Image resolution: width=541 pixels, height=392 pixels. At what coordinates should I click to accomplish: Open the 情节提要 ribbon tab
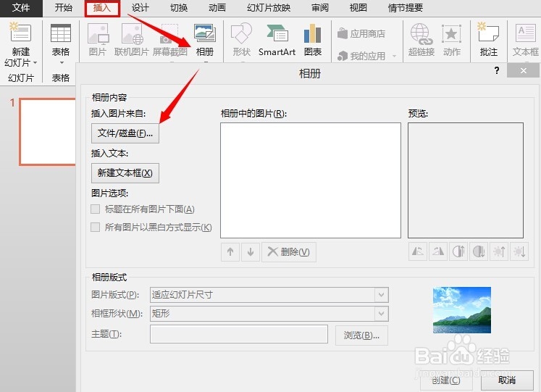click(406, 7)
